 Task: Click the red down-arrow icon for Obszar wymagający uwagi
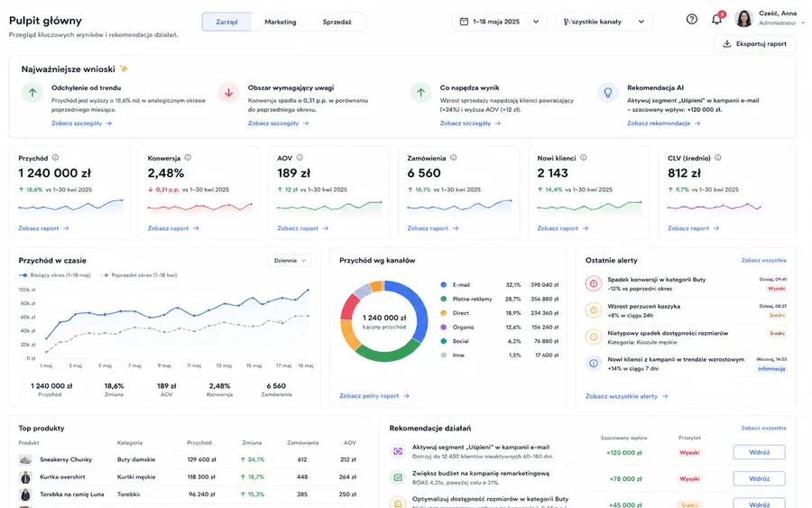click(228, 93)
